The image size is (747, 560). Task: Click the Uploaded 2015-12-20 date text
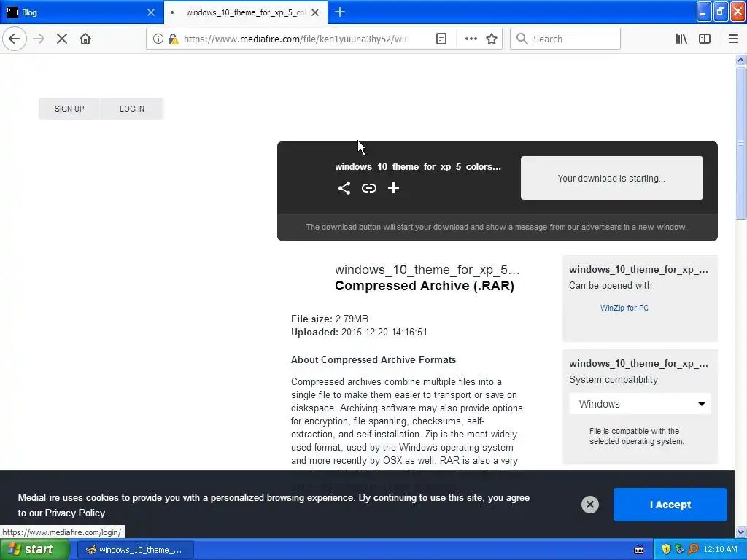click(359, 332)
